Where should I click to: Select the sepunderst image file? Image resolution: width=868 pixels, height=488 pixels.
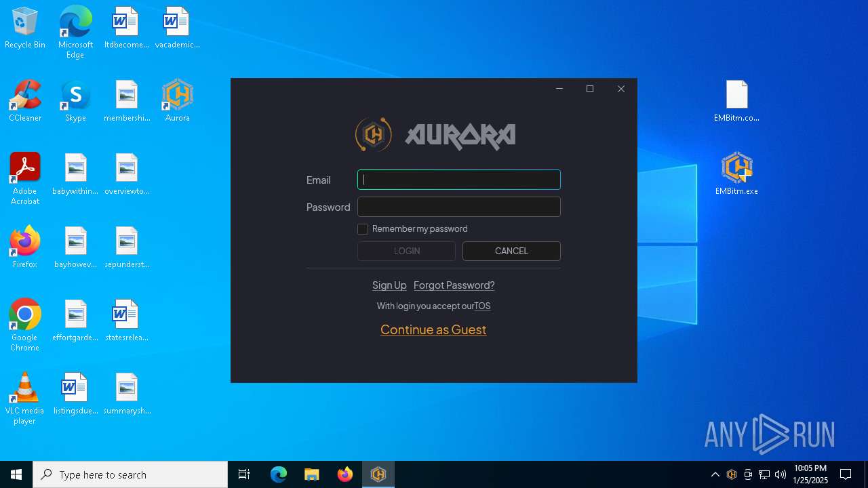click(127, 248)
